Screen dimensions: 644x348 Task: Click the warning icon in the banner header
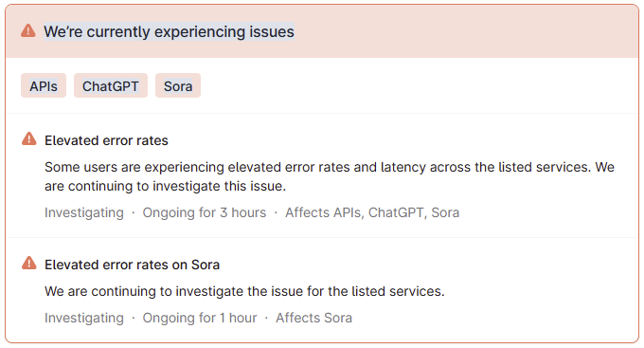(27, 31)
